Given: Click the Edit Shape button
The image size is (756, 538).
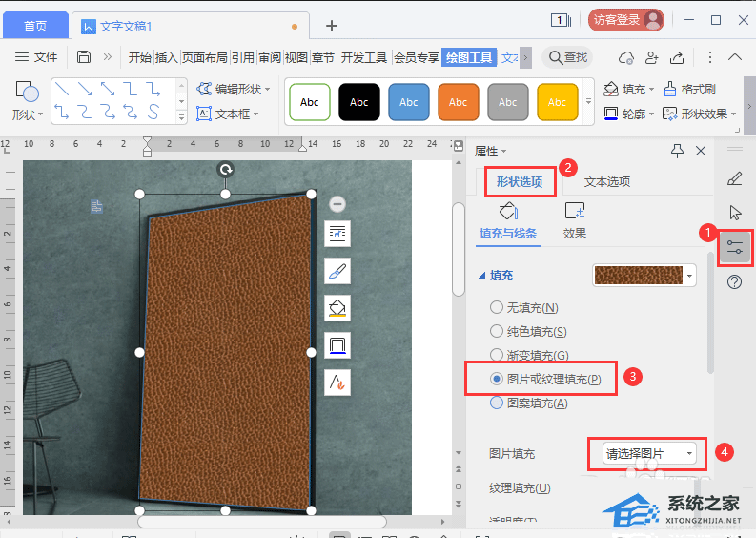Looking at the screenshot, I should pos(234,89).
